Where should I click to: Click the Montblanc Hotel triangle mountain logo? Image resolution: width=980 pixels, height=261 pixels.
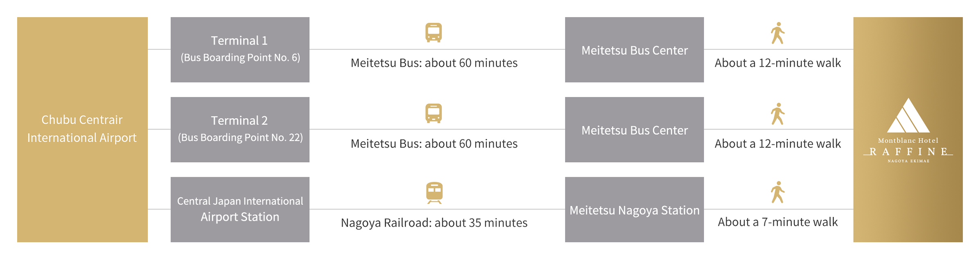[x=908, y=116]
